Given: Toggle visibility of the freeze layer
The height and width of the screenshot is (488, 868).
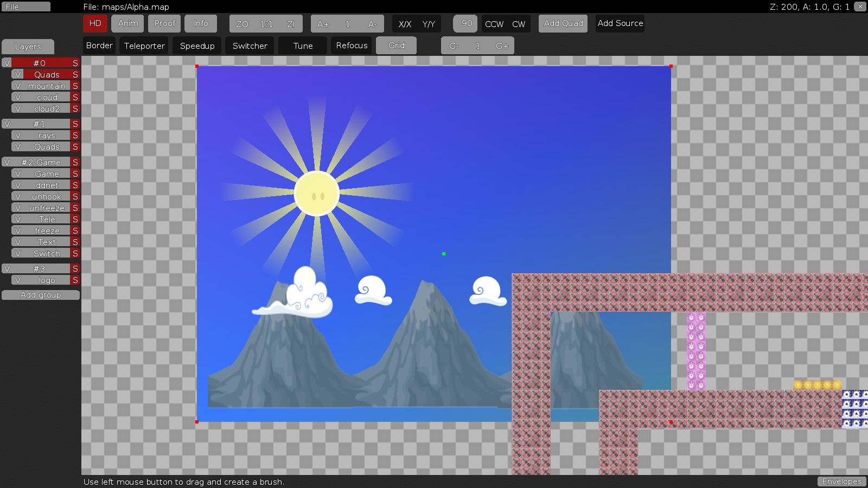Looking at the screenshot, I should [x=18, y=230].
